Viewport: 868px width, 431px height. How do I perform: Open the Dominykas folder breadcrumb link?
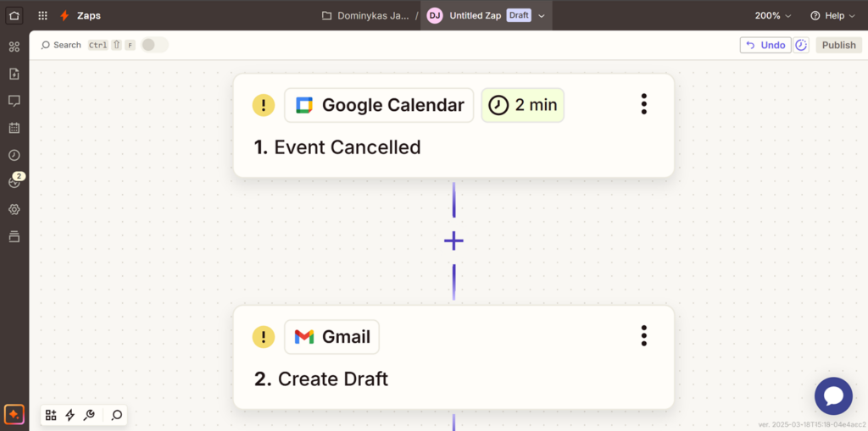(x=370, y=16)
